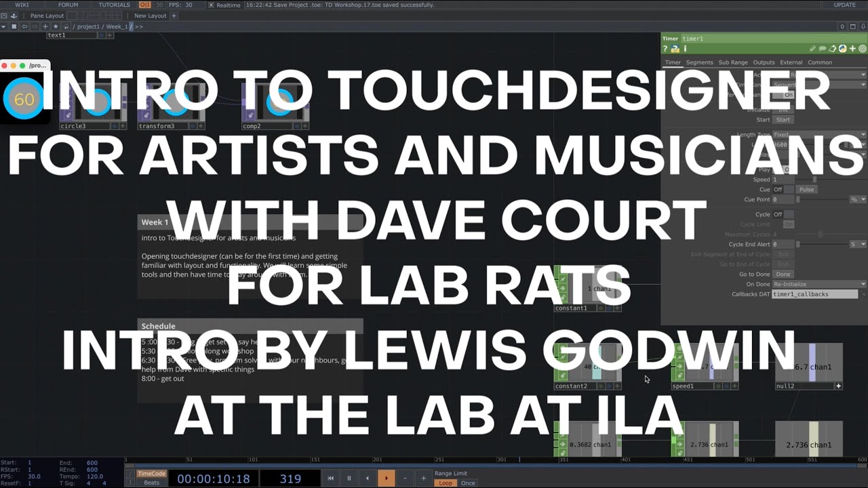Open the On Done Re-Initialize dropdown
The height and width of the screenshot is (488, 868).
819,284
